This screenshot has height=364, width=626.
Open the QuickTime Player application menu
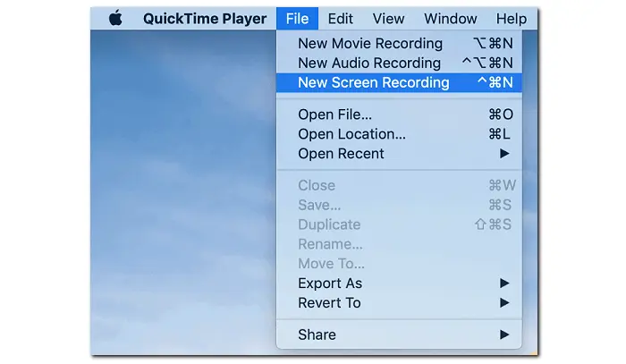(x=205, y=19)
